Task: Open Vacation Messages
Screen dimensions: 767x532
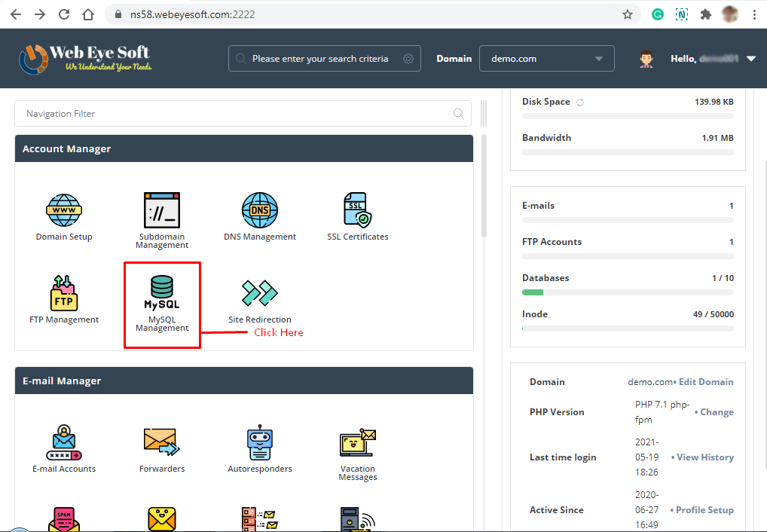Action: tap(357, 449)
